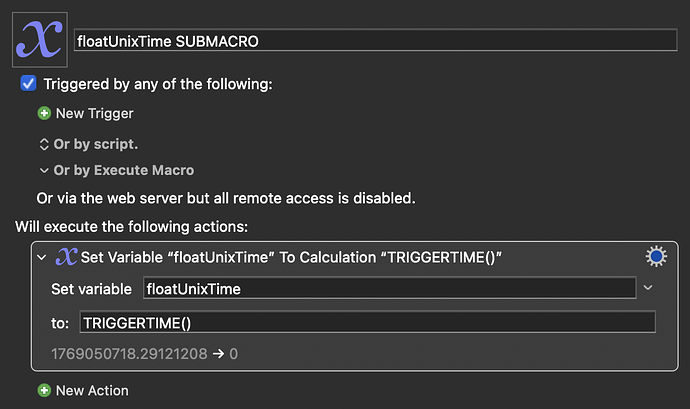This screenshot has width=690, height=409.
Task: Collapse the Set Variable action disclosure chevron
Action: pos(42,258)
